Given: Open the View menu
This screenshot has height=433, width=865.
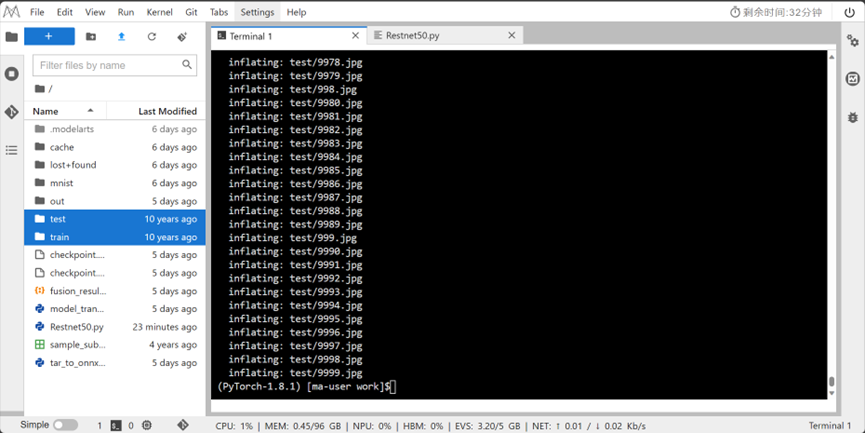Looking at the screenshot, I should coord(95,12).
